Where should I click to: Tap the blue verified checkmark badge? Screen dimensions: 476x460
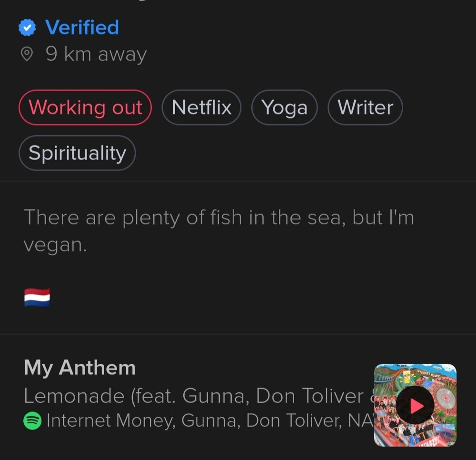coord(27,27)
